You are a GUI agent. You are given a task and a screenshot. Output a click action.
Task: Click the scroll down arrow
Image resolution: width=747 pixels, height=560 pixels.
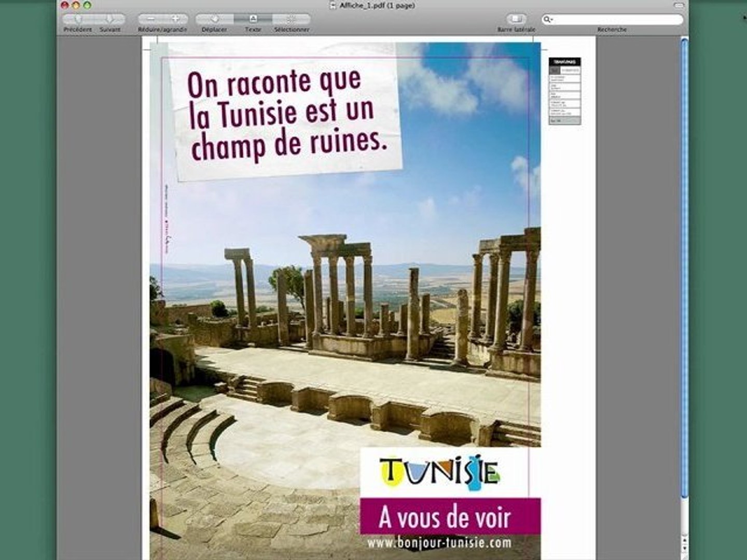pos(684,547)
